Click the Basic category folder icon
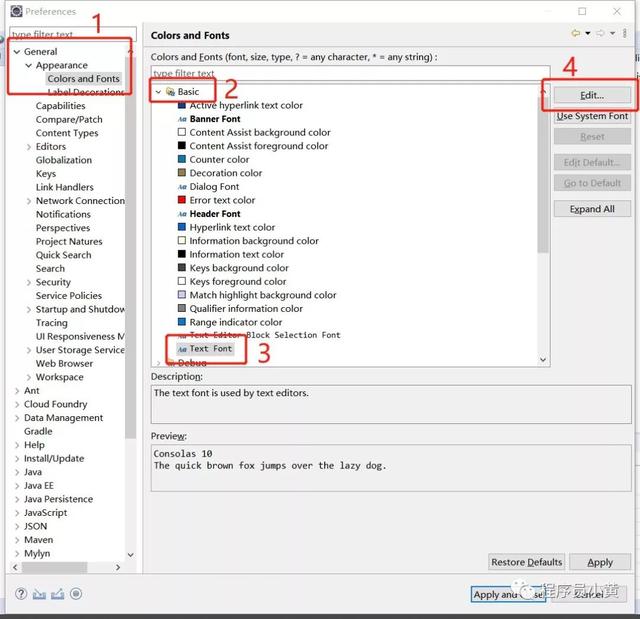 click(x=170, y=92)
